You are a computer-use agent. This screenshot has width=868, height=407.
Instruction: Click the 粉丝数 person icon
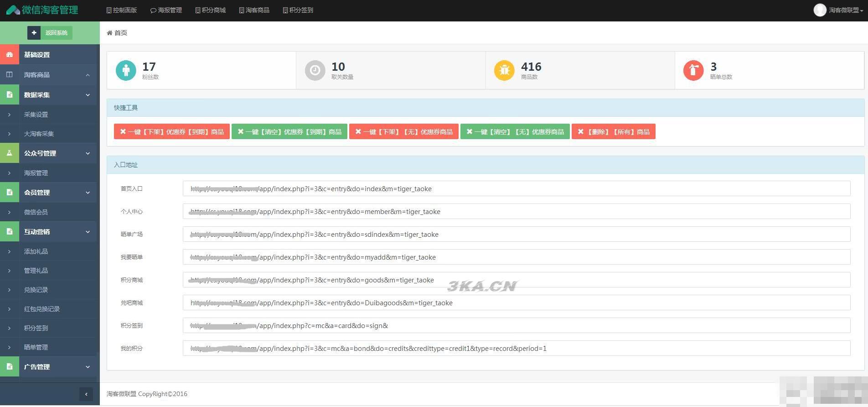[x=126, y=70]
